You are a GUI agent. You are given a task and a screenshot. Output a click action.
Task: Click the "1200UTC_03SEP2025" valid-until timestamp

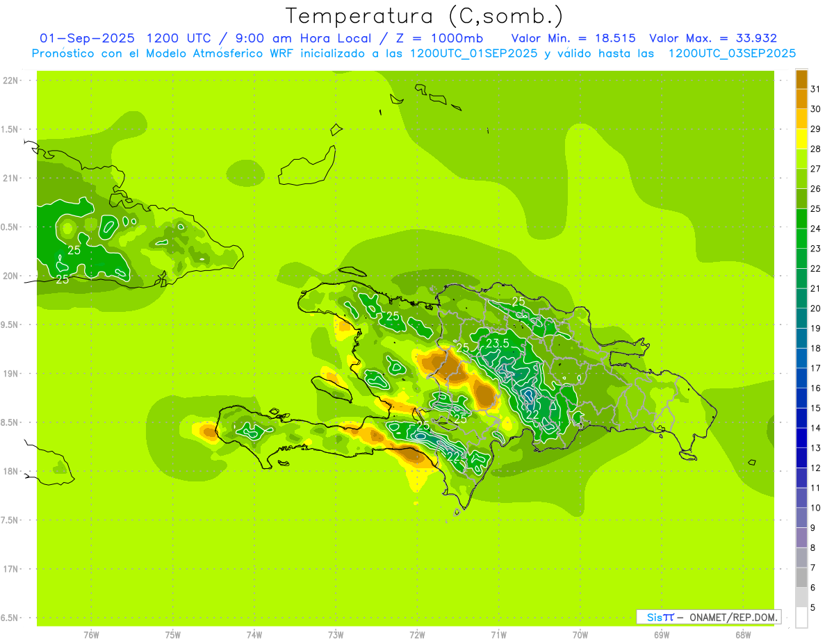[732, 53]
